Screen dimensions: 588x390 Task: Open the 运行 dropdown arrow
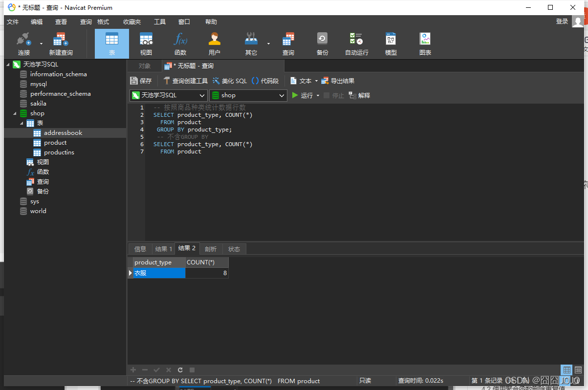point(318,95)
